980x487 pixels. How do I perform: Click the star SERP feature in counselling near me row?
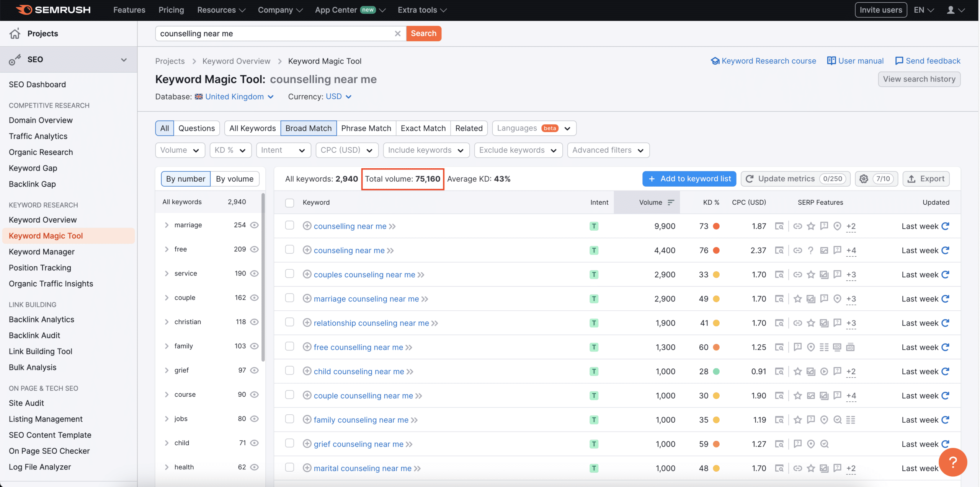tap(811, 226)
